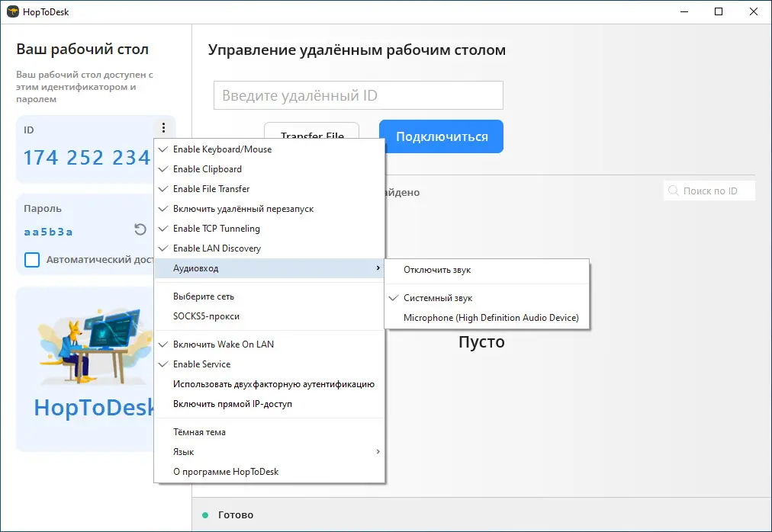Image resolution: width=772 pixels, height=532 pixels.
Task: Click the three-dot menu icon beside ID
Action: (163, 128)
